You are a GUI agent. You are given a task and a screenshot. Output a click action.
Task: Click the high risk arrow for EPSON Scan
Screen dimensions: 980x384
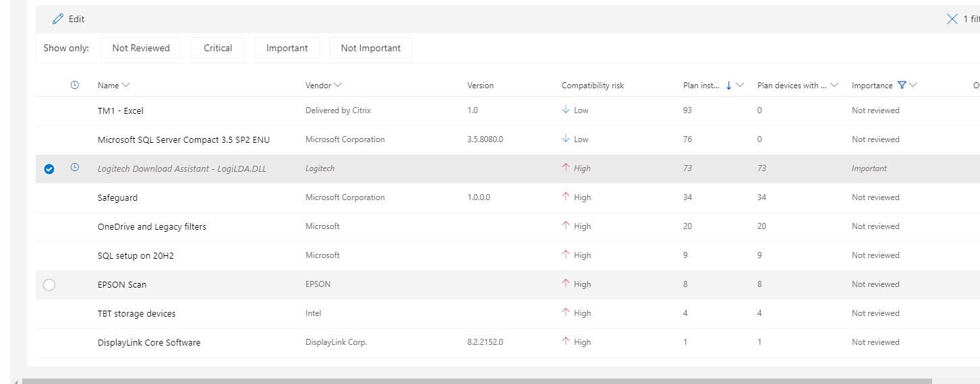566,284
